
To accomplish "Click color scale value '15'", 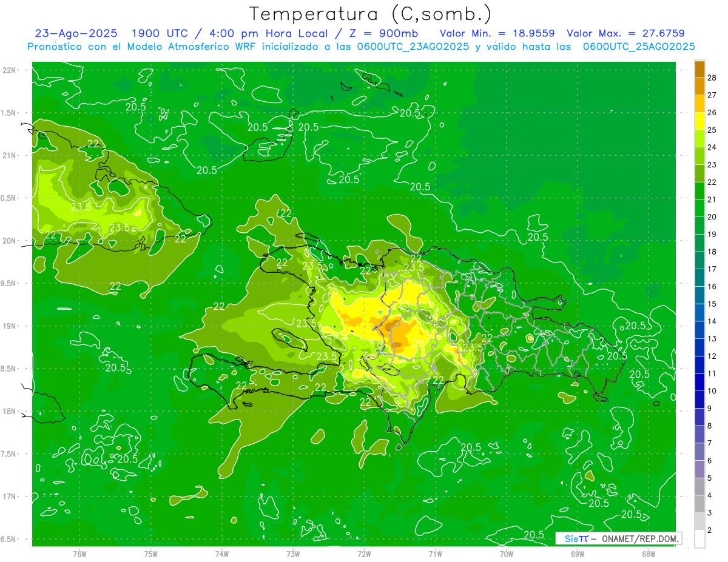I will 712,303.
